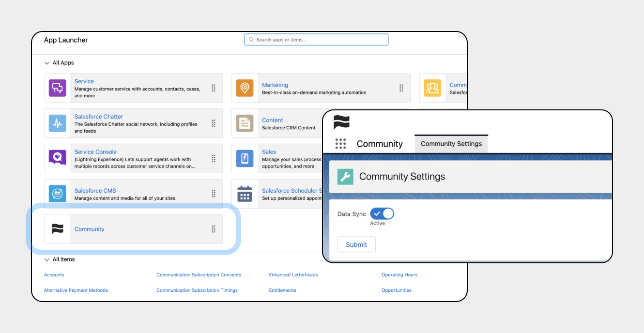Viewport: 644px width, 333px height.
Task: Click the Submit button
Action: pos(356,244)
